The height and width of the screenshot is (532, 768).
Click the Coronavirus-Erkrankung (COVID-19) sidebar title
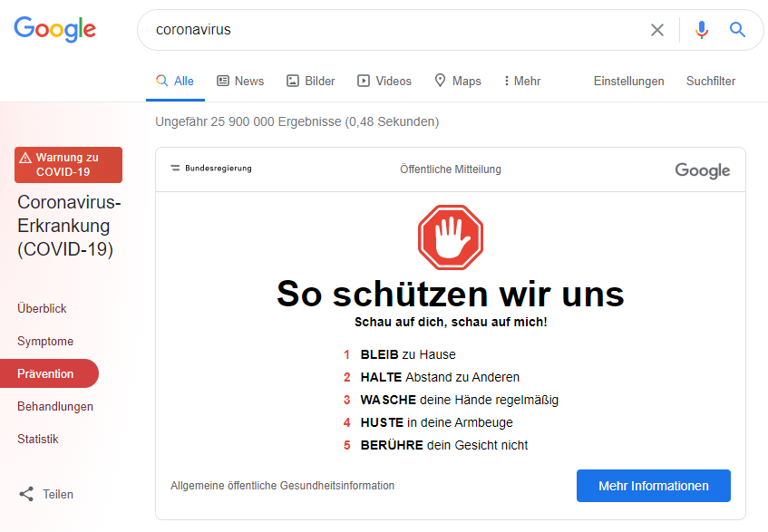(x=69, y=226)
